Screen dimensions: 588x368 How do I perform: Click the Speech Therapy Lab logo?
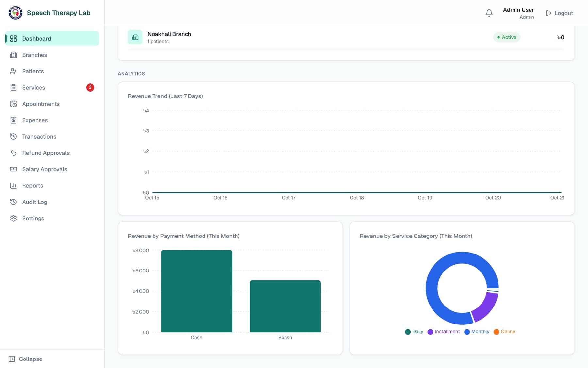[x=15, y=13]
